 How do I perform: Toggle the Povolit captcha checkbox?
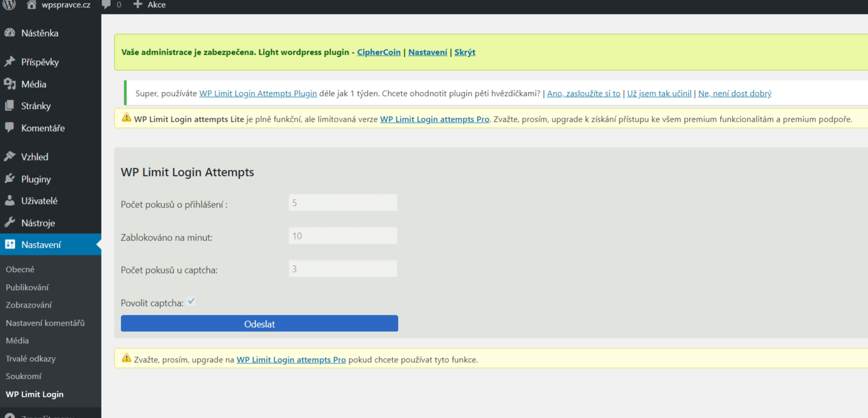pos(191,302)
